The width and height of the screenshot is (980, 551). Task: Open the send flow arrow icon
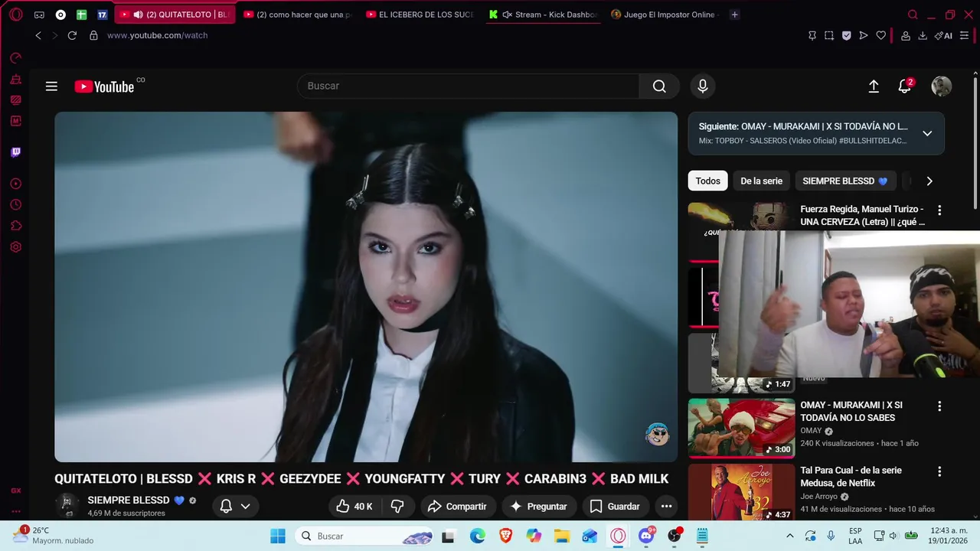coord(864,35)
